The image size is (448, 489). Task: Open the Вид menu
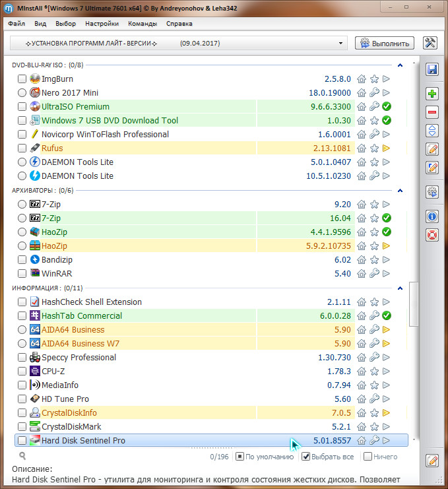[40, 24]
